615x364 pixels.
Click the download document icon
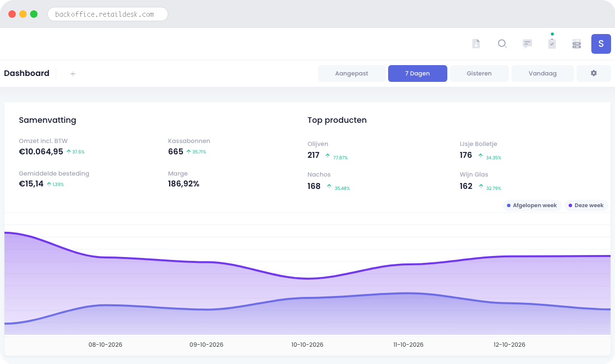pos(476,44)
